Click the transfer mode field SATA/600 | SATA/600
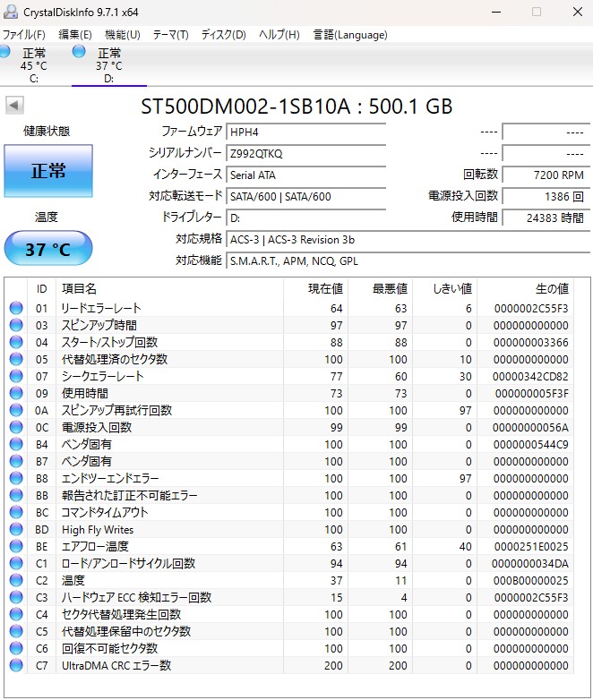Image resolution: width=593 pixels, height=700 pixels. (x=306, y=196)
